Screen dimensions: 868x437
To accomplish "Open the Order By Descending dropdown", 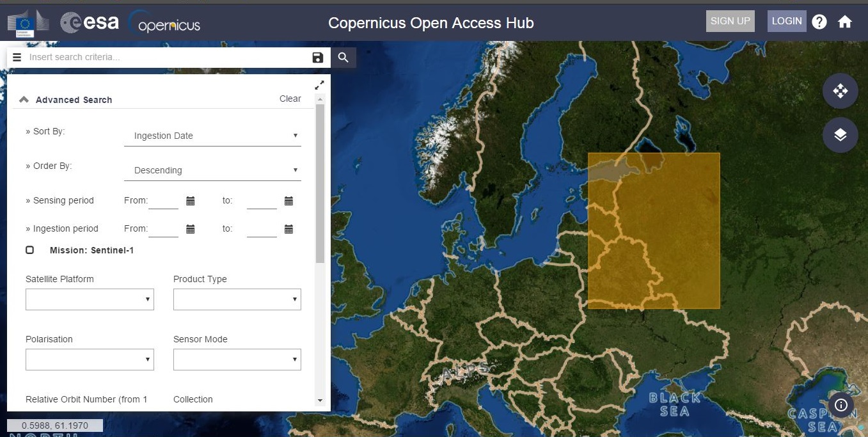I will pyautogui.click(x=212, y=170).
